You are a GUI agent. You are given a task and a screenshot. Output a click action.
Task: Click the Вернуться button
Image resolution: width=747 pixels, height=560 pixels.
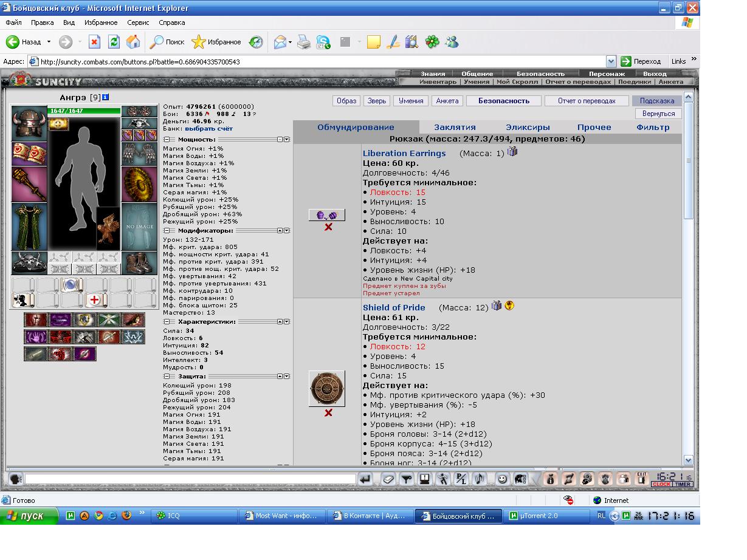pos(658,114)
